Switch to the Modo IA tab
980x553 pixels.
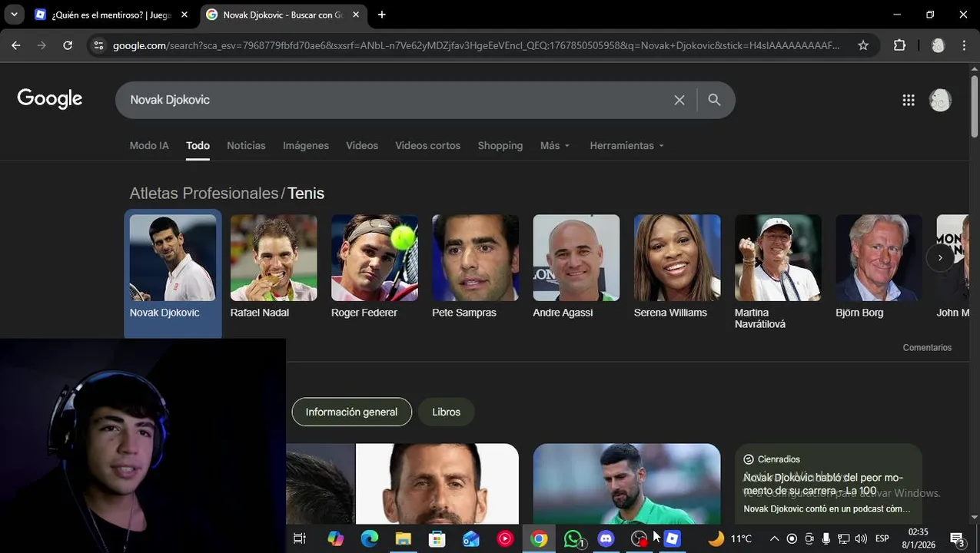pos(149,145)
